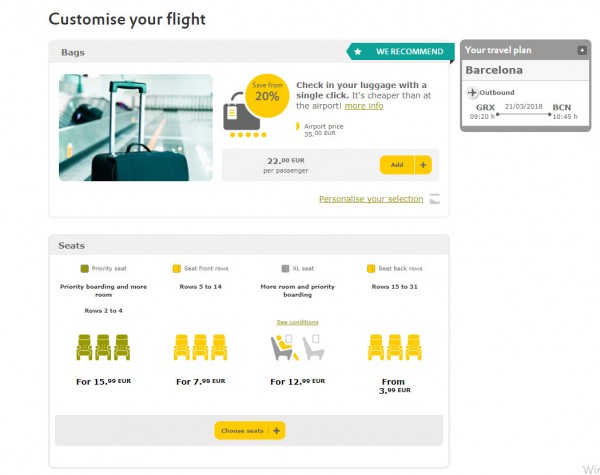The width and height of the screenshot is (600, 475).
Task: Click the Outbound airplane icon
Action: [x=472, y=92]
